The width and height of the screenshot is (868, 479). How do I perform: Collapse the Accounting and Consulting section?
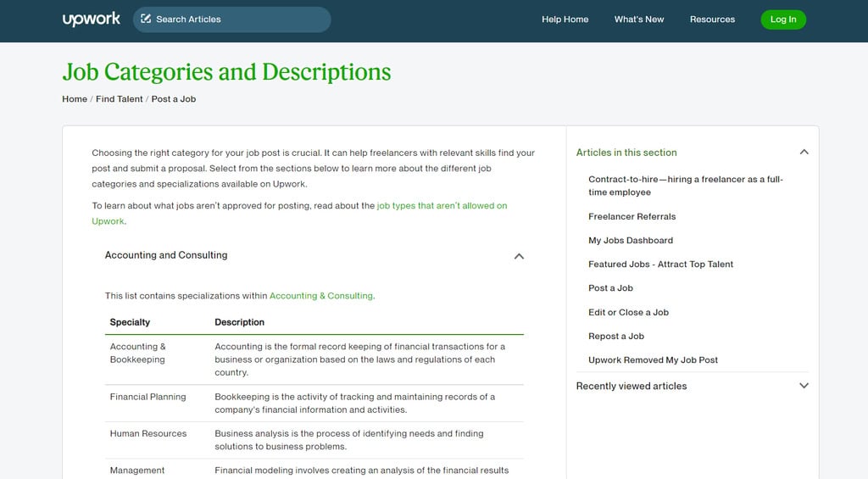(519, 256)
